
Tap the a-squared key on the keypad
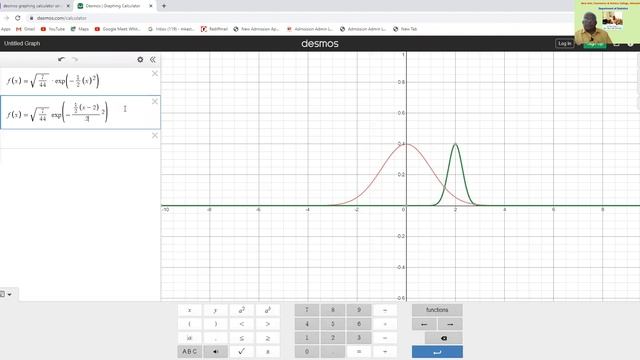tap(242, 310)
